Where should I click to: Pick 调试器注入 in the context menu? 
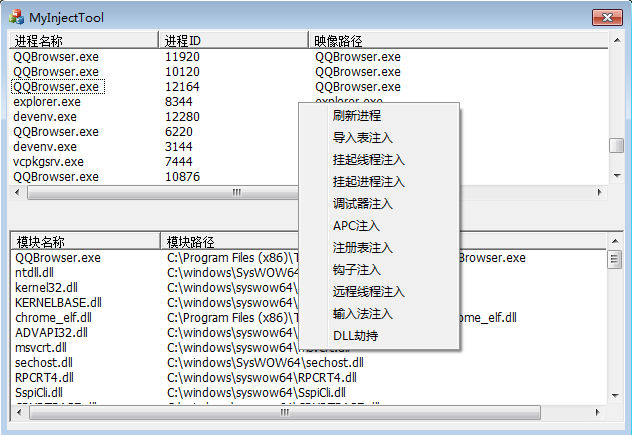coord(363,204)
